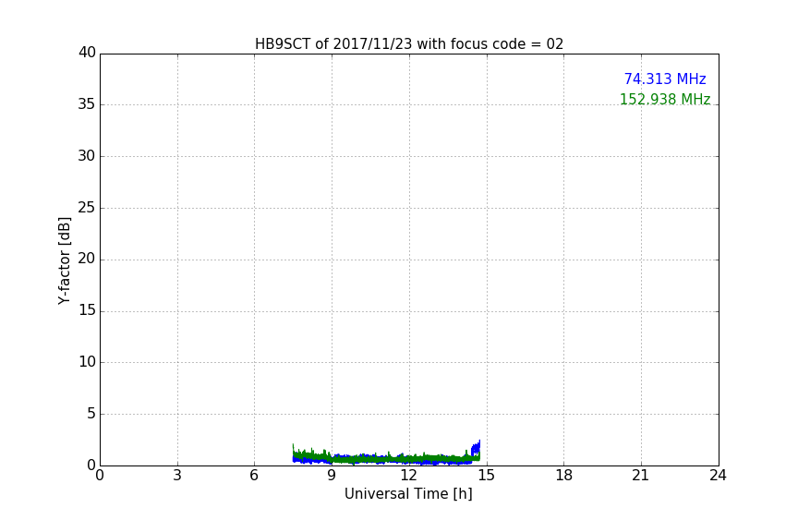Click y-axis tick label 30
Screen dimensions: 798x532
[x=87, y=156]
